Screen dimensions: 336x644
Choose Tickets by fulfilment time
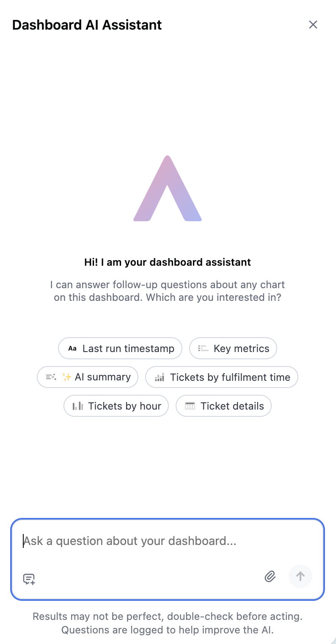222,377
